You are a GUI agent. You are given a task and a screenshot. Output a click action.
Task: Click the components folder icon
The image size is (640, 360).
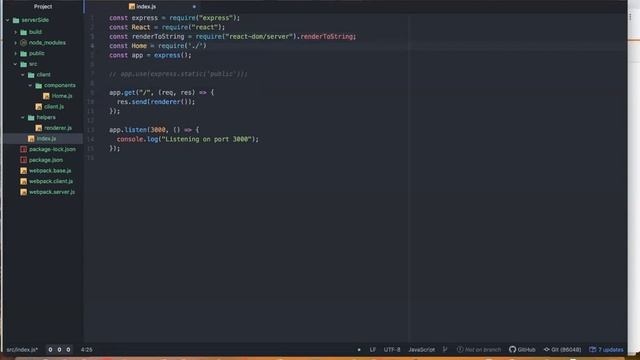click(x=39, y=85)
